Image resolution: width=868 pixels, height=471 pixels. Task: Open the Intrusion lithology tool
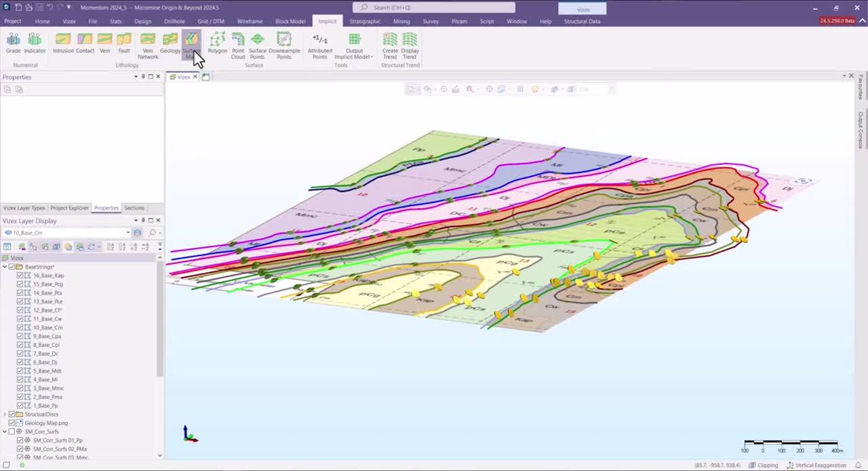[63, 42]
